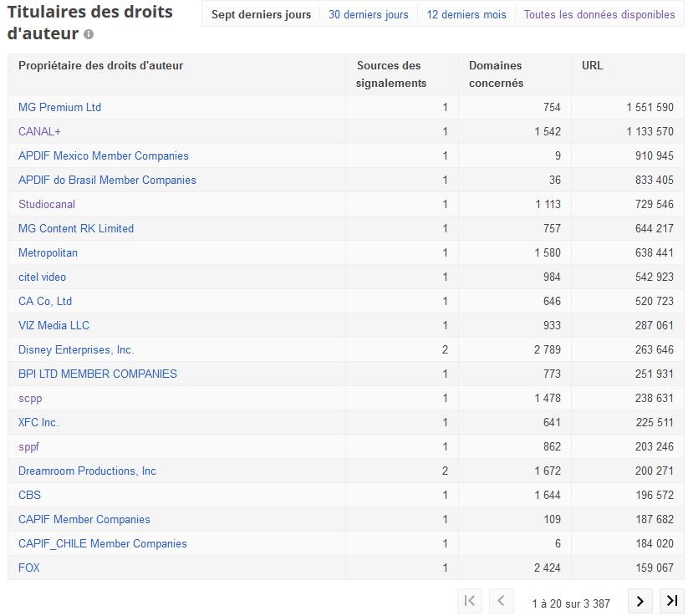Open the Metropolitan link

click(48, 252)
